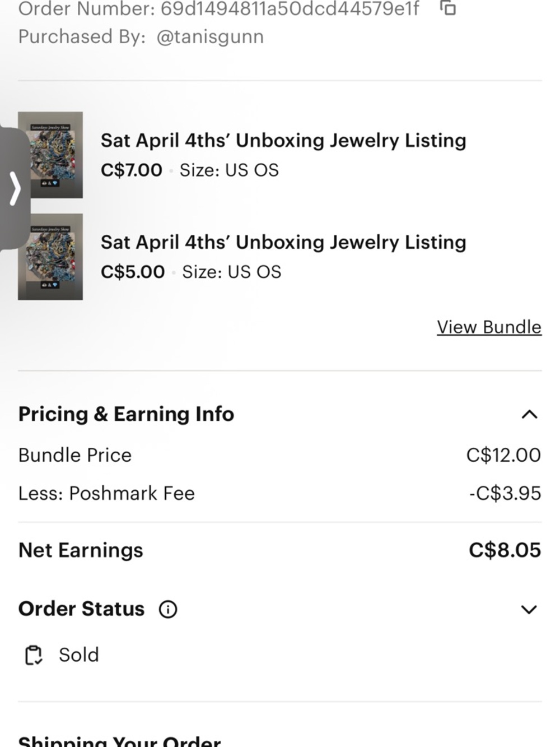Open the C$5.00 jewelry listing thumbnail
Viewport: 560px width, 747px height.
coord(50,257)
